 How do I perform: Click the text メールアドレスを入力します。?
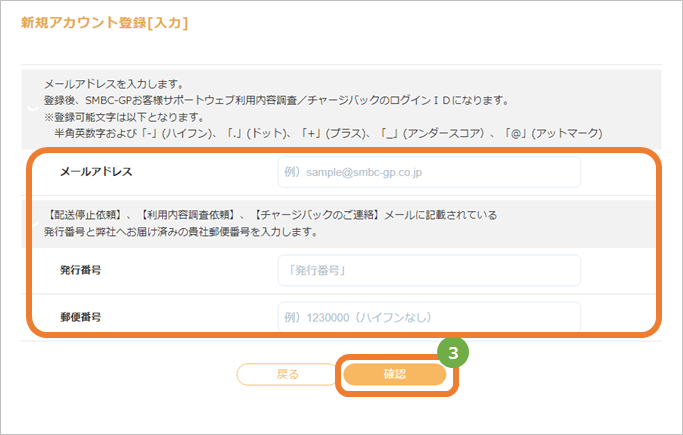(115, 84)
